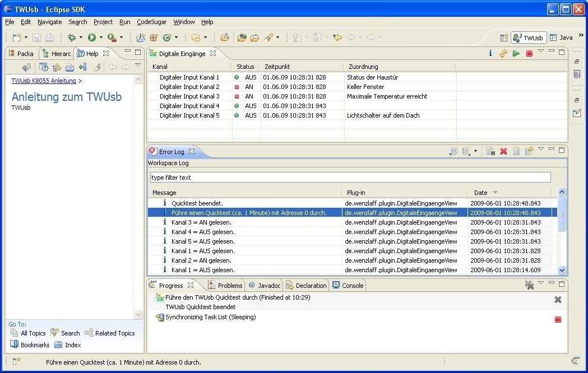Open dropdown arrow beside Import Log icon

(x=475, y=151)
